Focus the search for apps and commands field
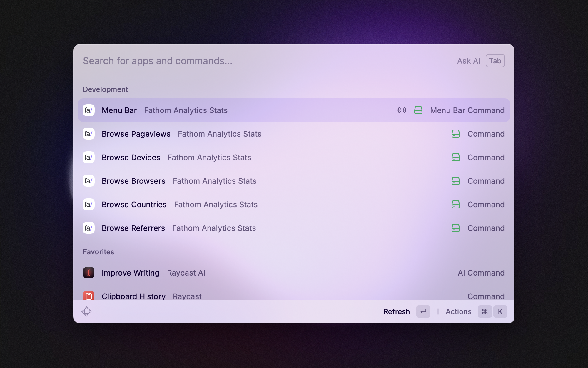 (235, 61)
